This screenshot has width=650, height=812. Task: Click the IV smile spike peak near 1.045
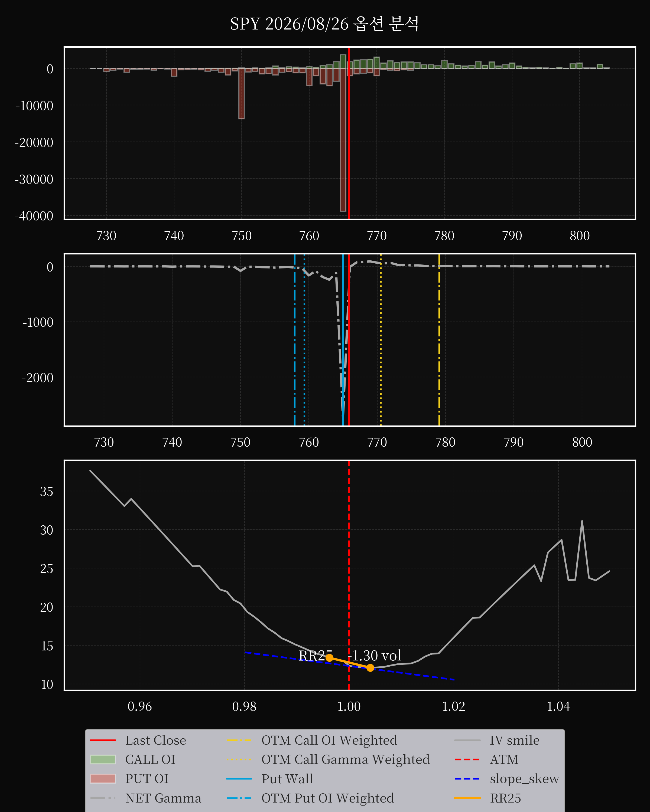pyautogui.click(x=582, y=522)
